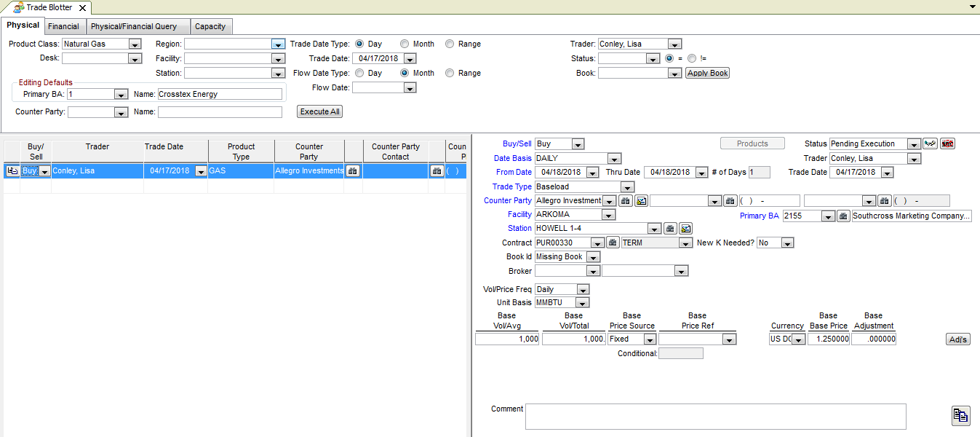
Task: Click the binoculars lookup beside Allegro Investments in grid
Action: point(352,170)
